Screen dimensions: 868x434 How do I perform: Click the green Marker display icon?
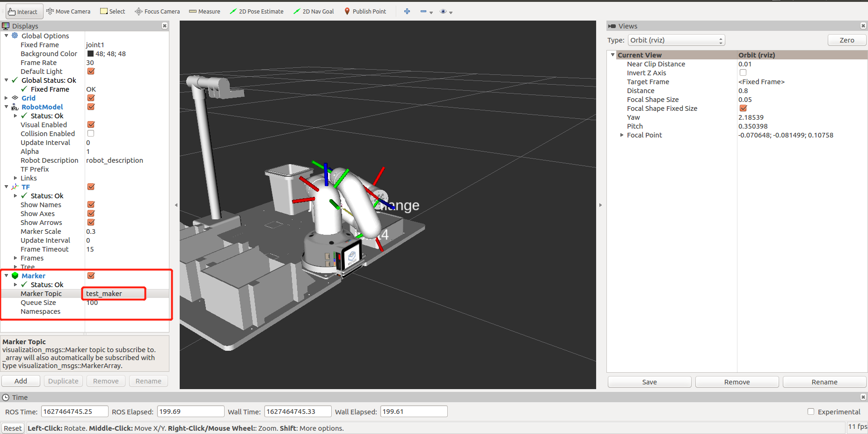[15, 275]
